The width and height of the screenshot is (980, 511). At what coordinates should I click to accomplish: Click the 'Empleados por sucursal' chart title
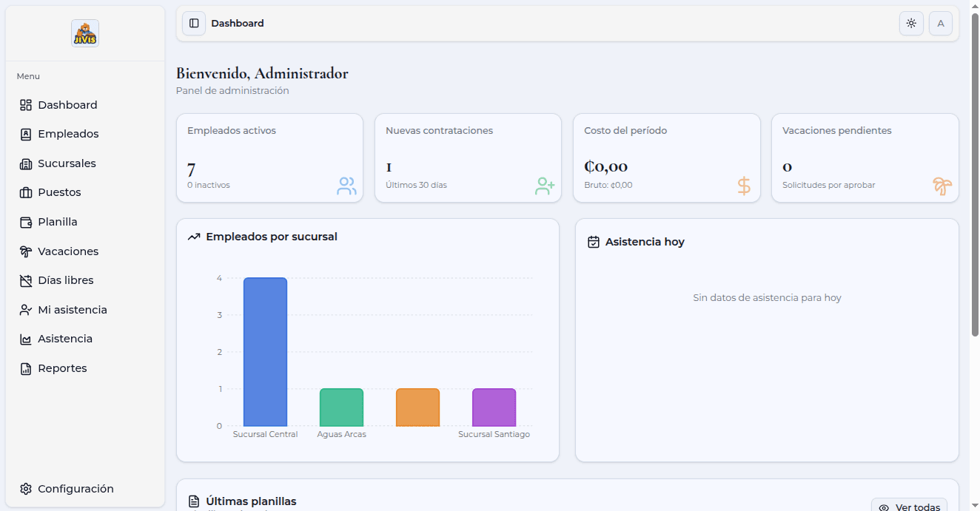tap(272, 237)
